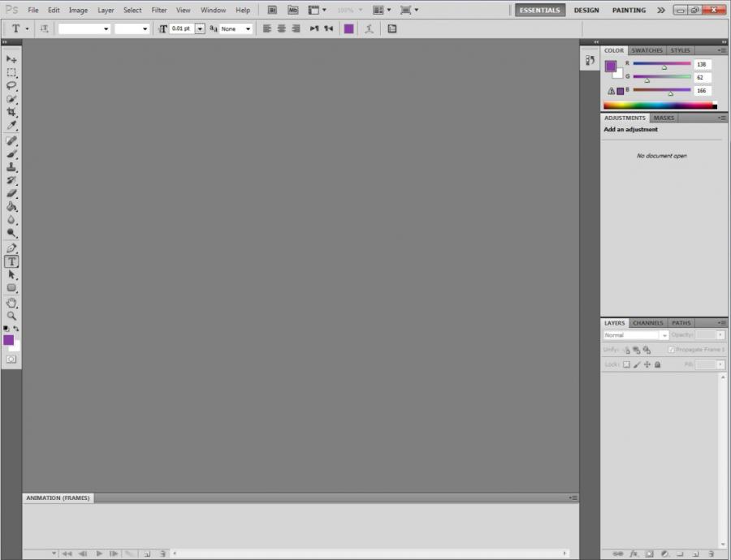The width and height of the screenshot is (731, 560).
Task: Click Create warped text icon
Action: [x=370, y=29]
